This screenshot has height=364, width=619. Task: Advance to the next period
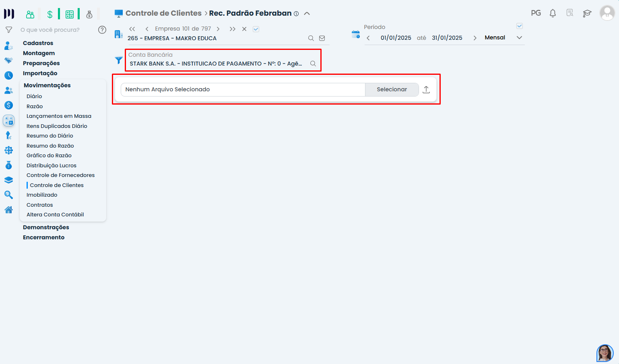pyautogui.click(x=475, y=38)
